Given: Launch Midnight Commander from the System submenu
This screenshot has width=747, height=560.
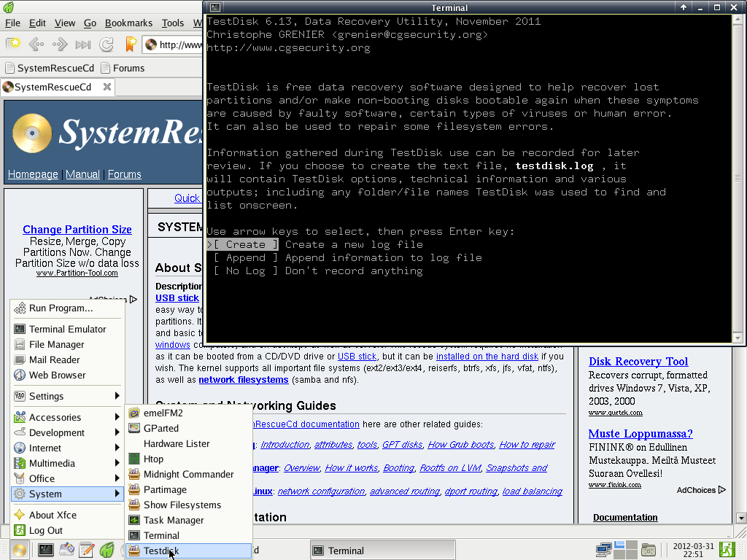Looking at the screenshot, I should [x=189, y=474].
